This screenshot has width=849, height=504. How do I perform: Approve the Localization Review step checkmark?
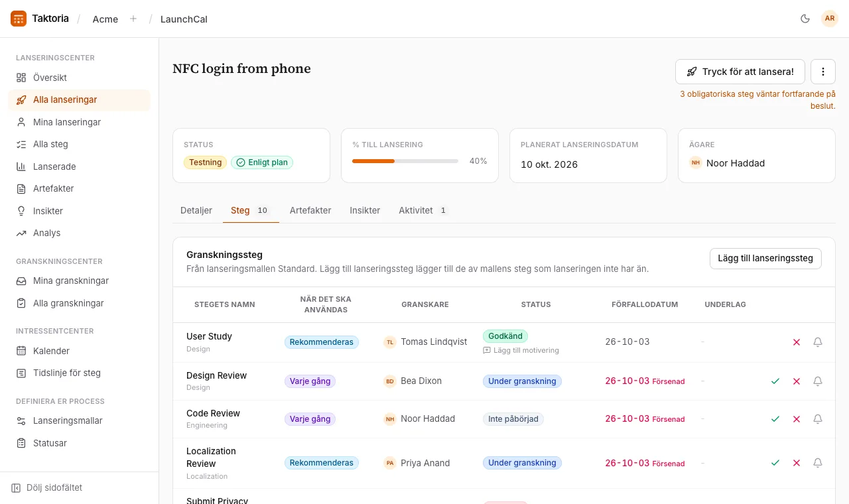click(775, 463)
